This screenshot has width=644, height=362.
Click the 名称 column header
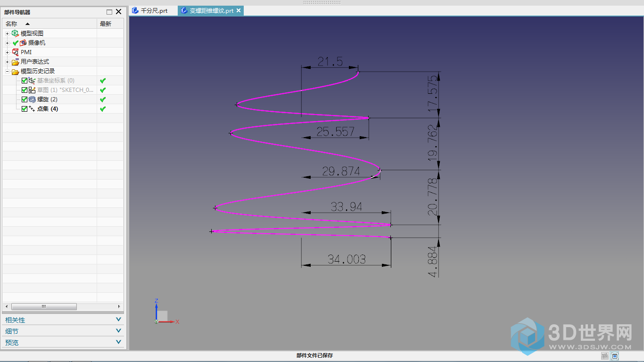coord(50,24)
